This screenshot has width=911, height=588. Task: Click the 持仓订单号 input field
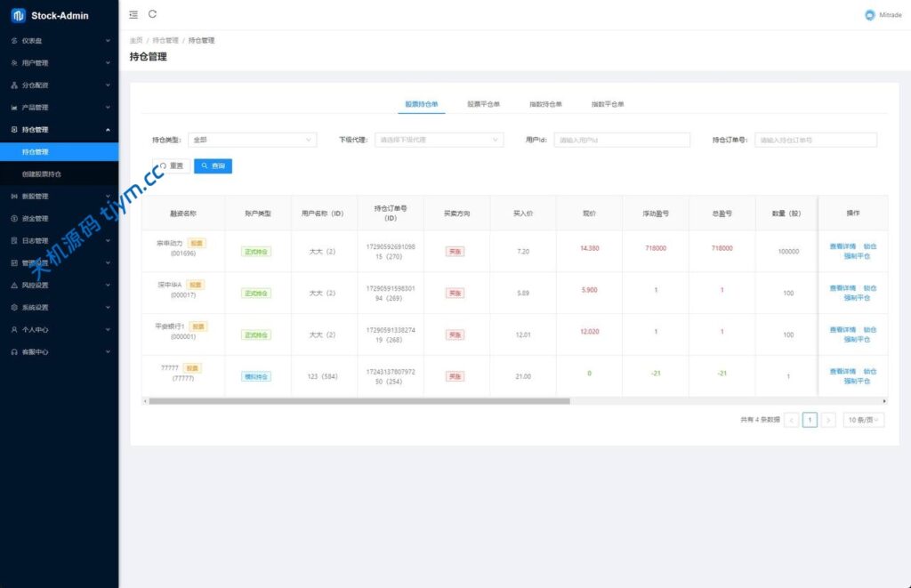pyautogui.click(x=815, y=140)
